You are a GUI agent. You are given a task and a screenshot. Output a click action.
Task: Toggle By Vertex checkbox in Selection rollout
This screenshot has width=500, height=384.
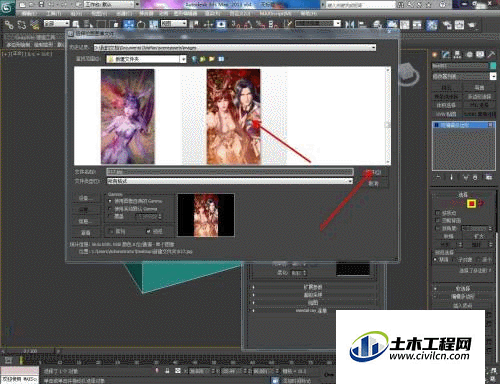[438, 212]
